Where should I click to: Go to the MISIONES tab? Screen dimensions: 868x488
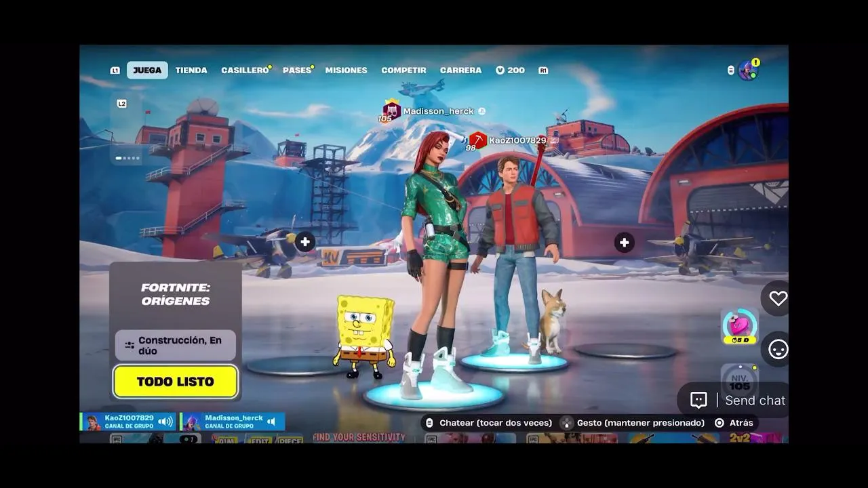(x=346, y=70)
